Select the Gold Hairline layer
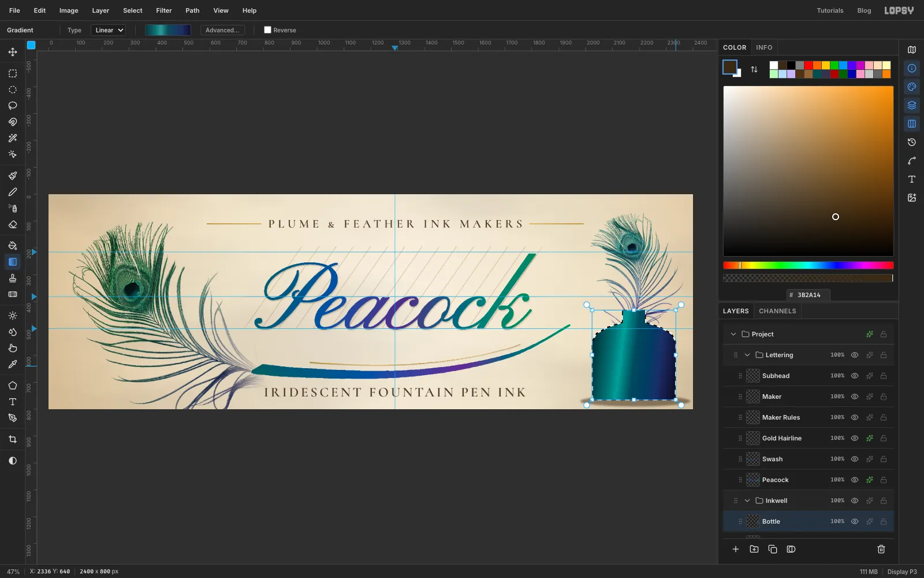The height and width of the screenshot is (578, 924). [x=808, y=438]
